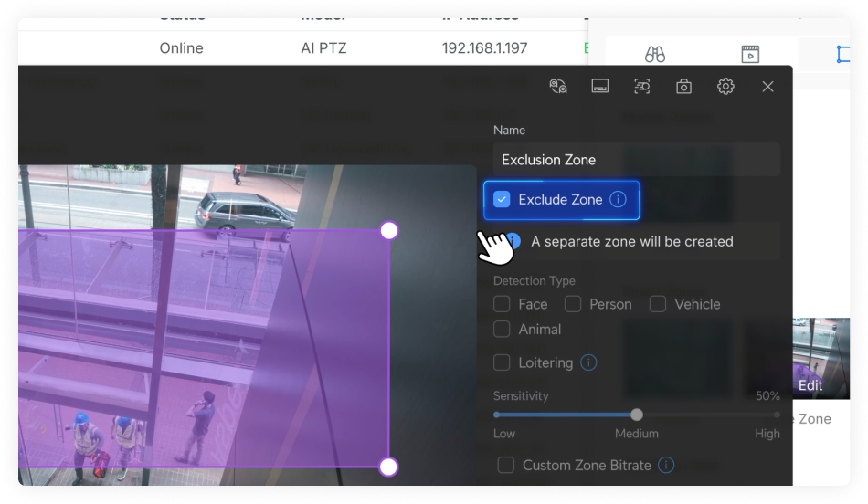Viewport: 868px width, 504px height.
Task: Click the Custom Zone Bitrate info icon
Action: tap(667, 465)
